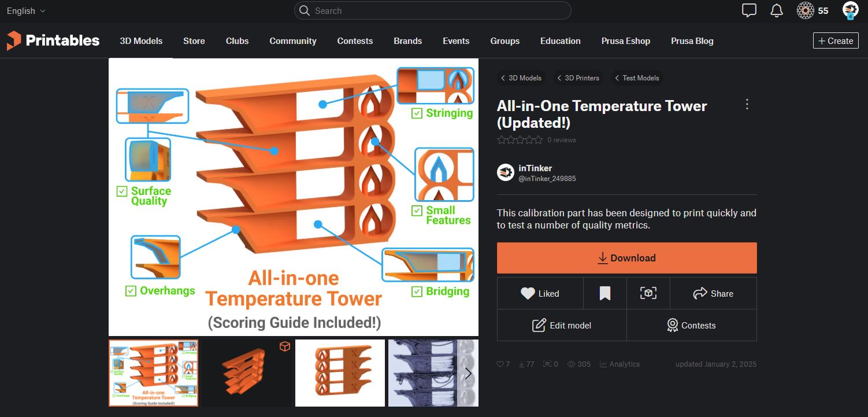Click the downloads count icon
Viewport: 868px width, 417px height.
pos(521,364)
